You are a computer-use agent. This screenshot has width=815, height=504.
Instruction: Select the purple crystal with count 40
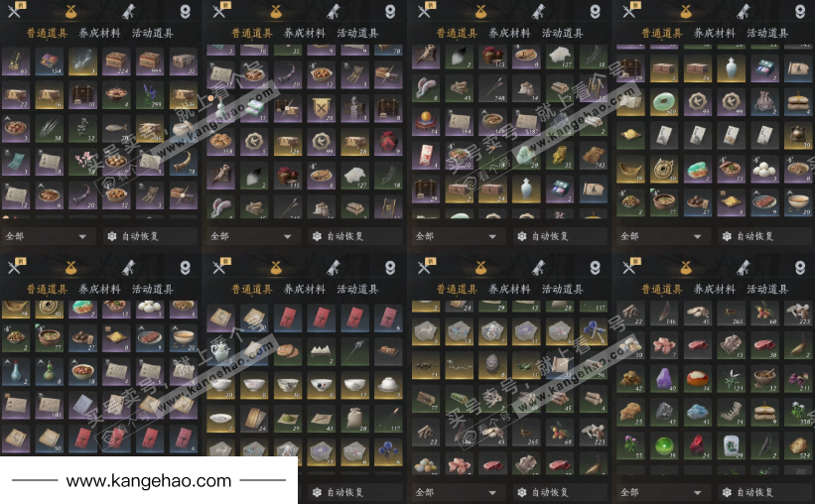pos(664,378)
